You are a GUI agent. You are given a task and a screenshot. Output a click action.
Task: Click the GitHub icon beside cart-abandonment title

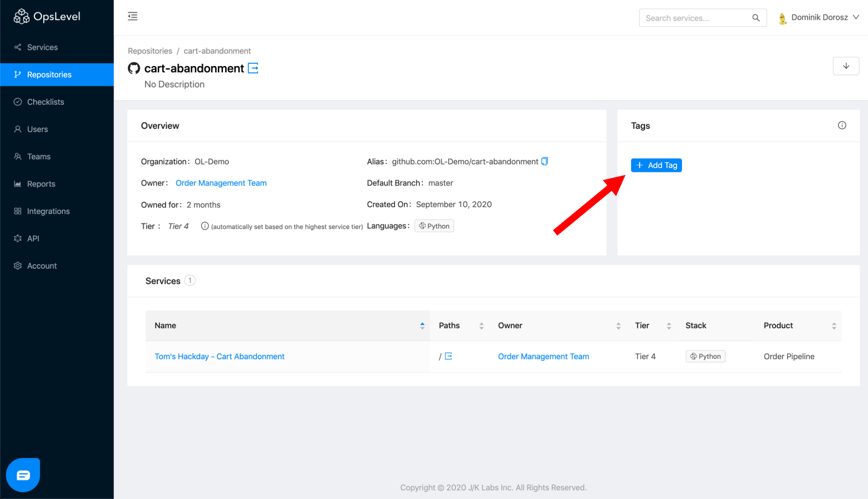(x=134, y=68)
